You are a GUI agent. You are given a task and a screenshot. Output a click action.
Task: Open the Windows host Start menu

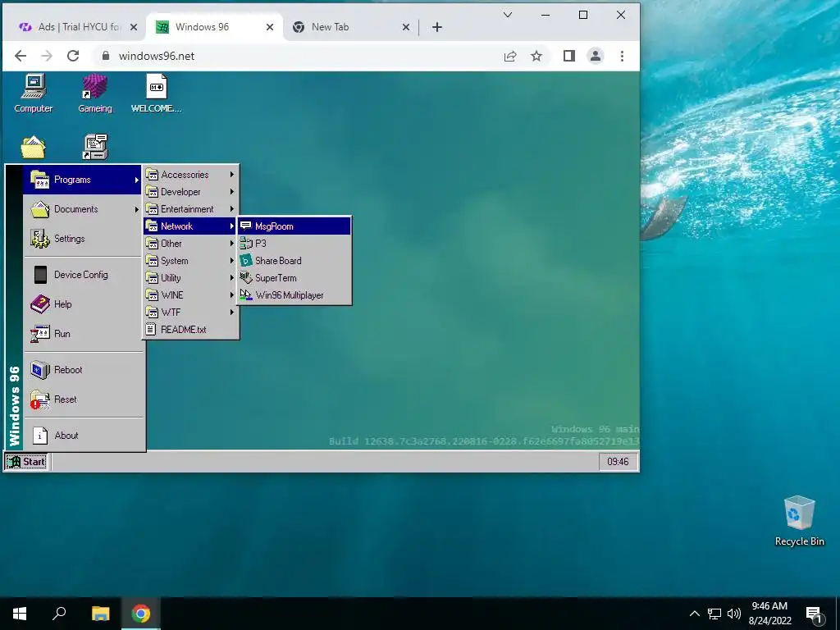coord(20,614)
